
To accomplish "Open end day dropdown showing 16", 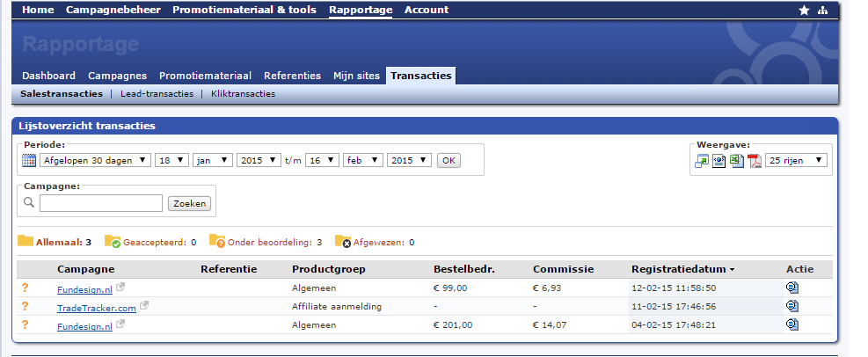I will [322, 161].
